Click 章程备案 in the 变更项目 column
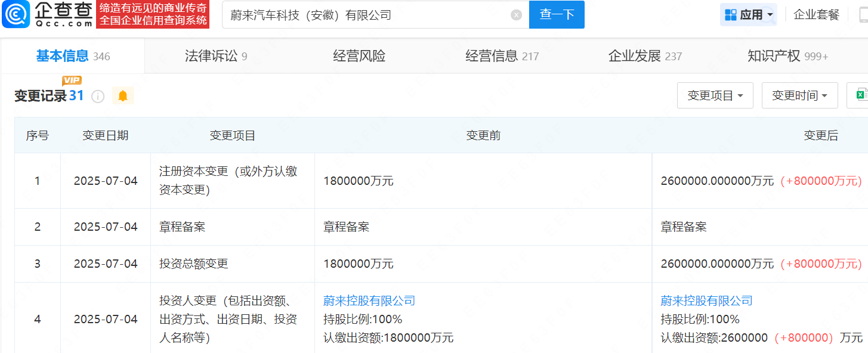The image size is (868, 353). coord(181,227)
